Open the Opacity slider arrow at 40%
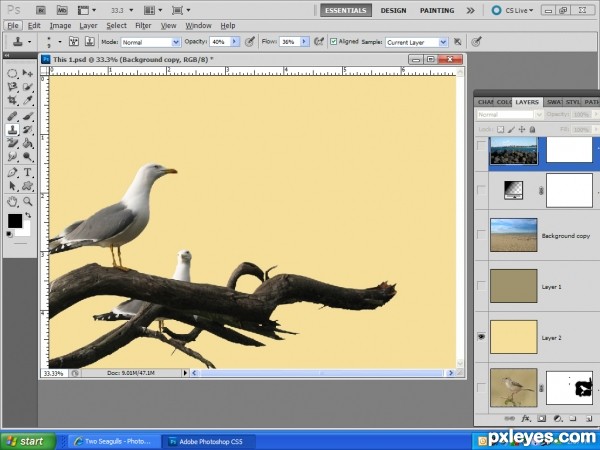600x450 pixels. (235, 42)
